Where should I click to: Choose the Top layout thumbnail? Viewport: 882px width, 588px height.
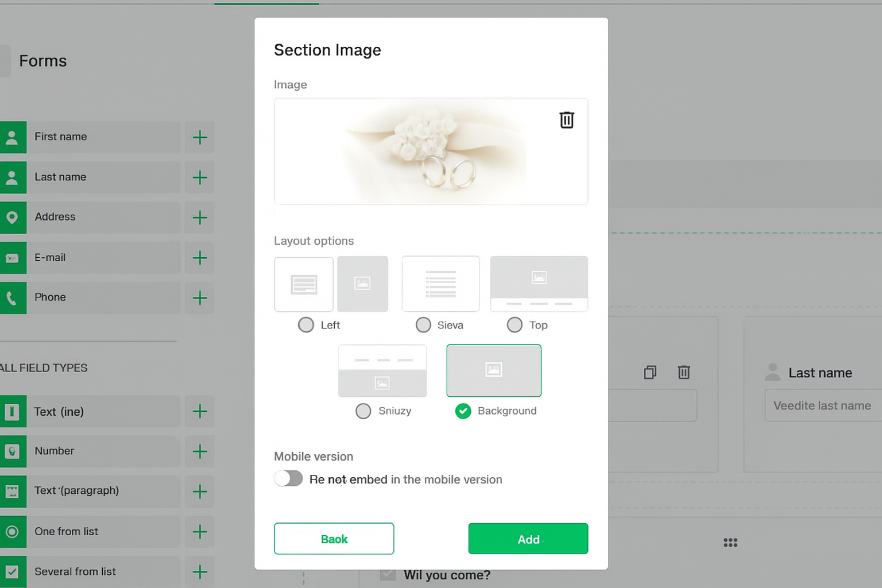[x=539, y=284]
